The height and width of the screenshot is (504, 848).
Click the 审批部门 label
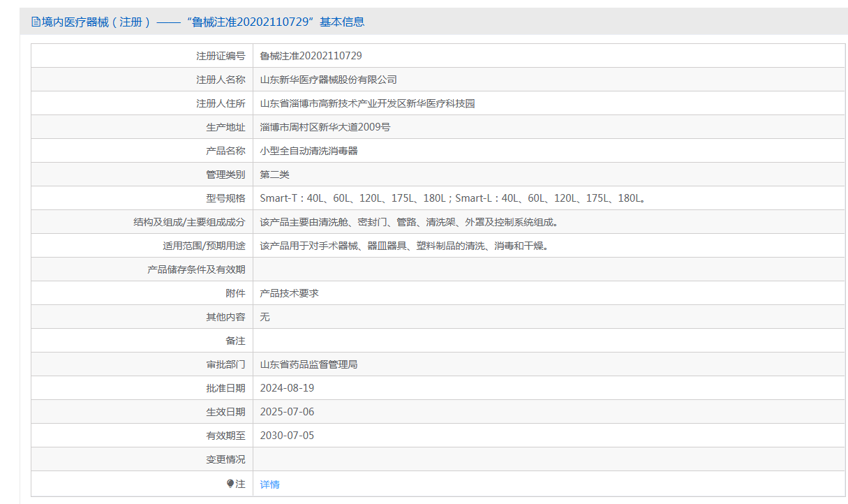[x=225, y=364]
